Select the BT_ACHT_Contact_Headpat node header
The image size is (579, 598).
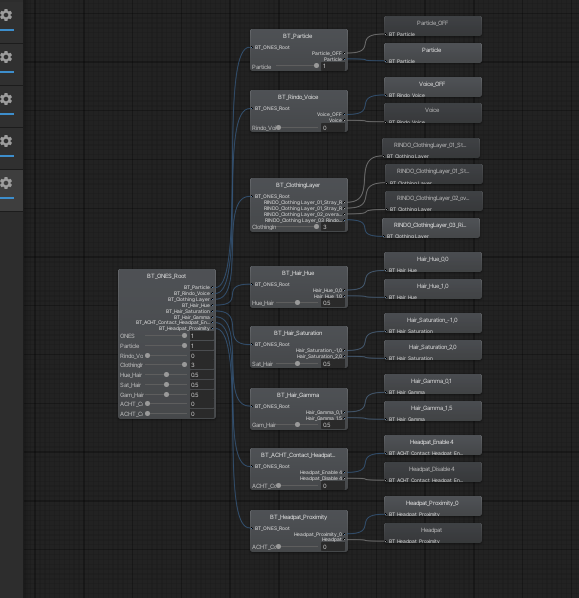point(298,455)
